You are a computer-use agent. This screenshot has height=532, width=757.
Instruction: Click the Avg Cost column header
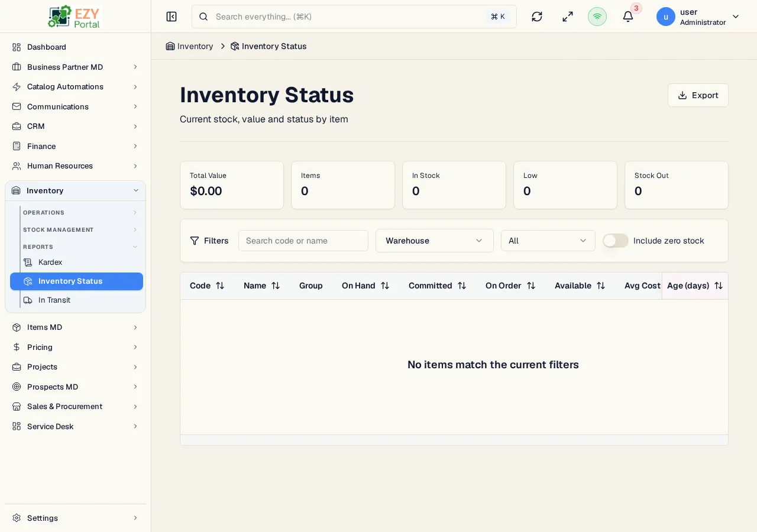coord(642,286)
